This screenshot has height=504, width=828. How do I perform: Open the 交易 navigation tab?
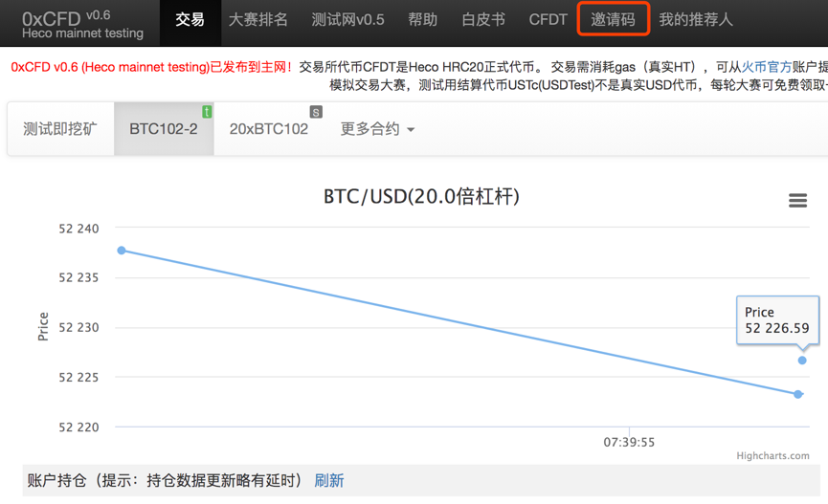pos(190,20)
